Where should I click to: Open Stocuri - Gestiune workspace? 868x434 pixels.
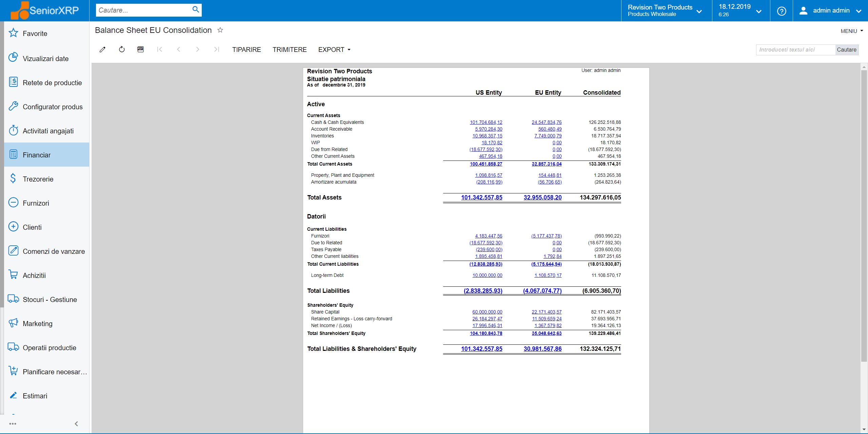click(x=46, y=299)
